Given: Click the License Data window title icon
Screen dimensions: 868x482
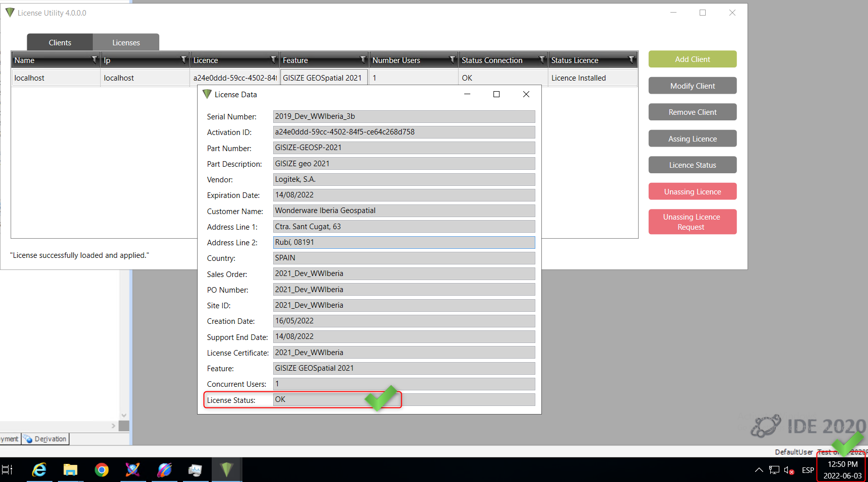Looking at the screenshot, I should (x=207, y=94).
